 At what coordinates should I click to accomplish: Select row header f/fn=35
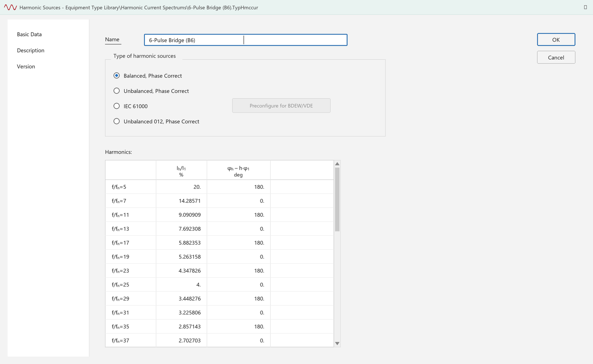[130, 326]
